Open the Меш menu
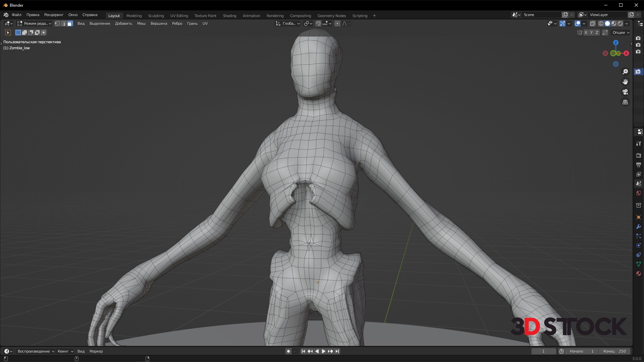Viewport: 644px width, 362px height. (141, 23)
